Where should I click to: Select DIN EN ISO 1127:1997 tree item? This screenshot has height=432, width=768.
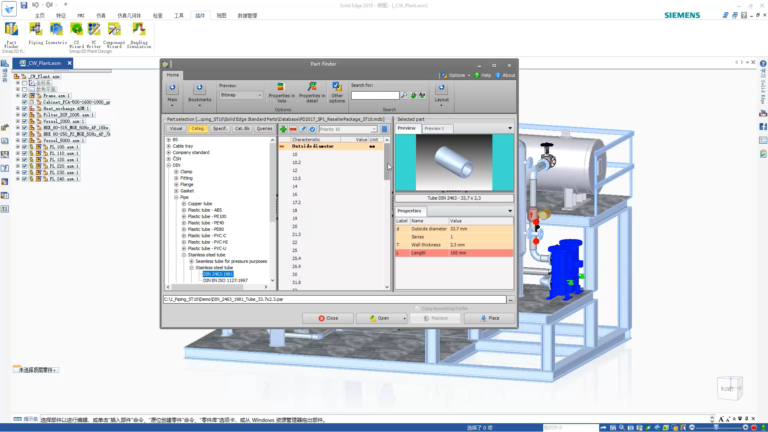(225, 281)
